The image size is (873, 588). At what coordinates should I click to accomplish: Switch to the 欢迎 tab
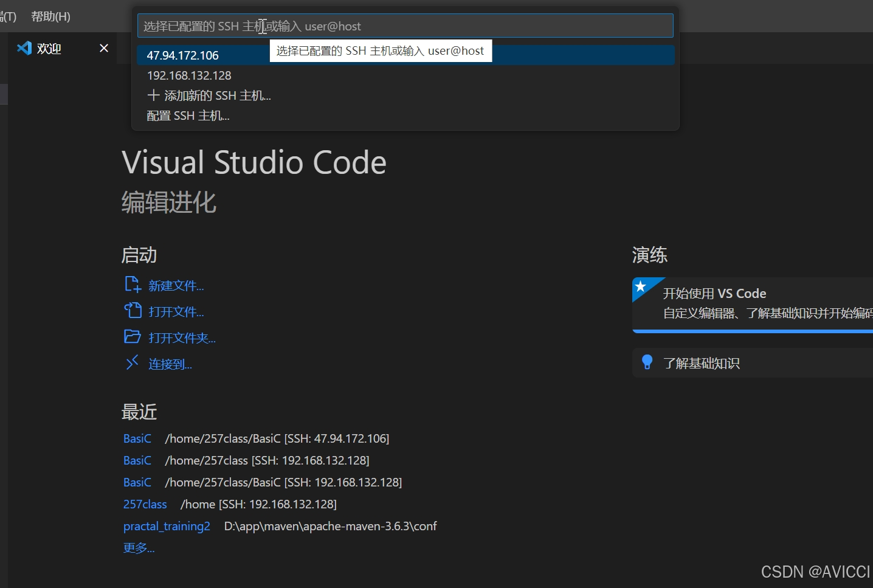click(50, 48)
